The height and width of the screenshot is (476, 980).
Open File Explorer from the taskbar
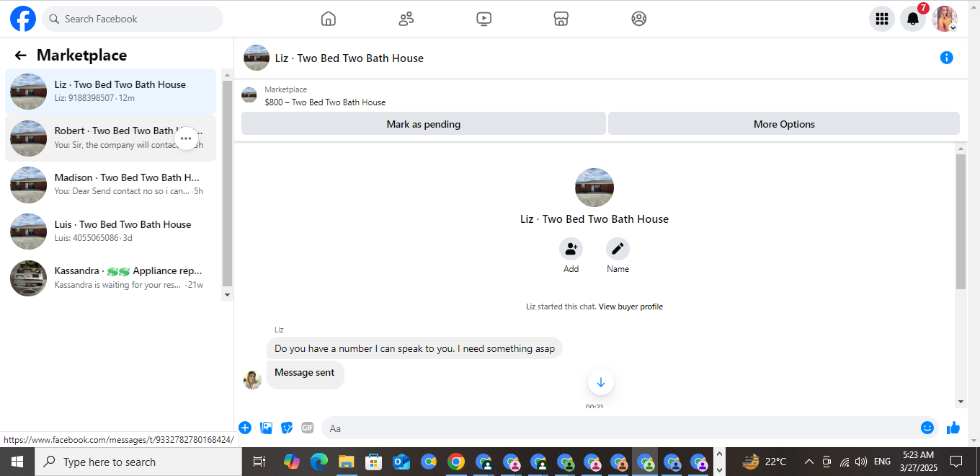click(x=346, y=462)
